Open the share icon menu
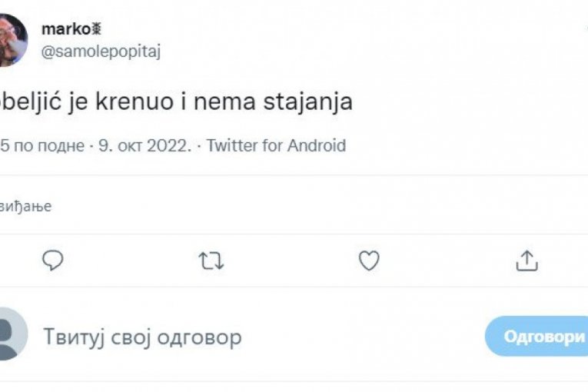Viewport: 588px width, 392px height. tap(527, 261)
